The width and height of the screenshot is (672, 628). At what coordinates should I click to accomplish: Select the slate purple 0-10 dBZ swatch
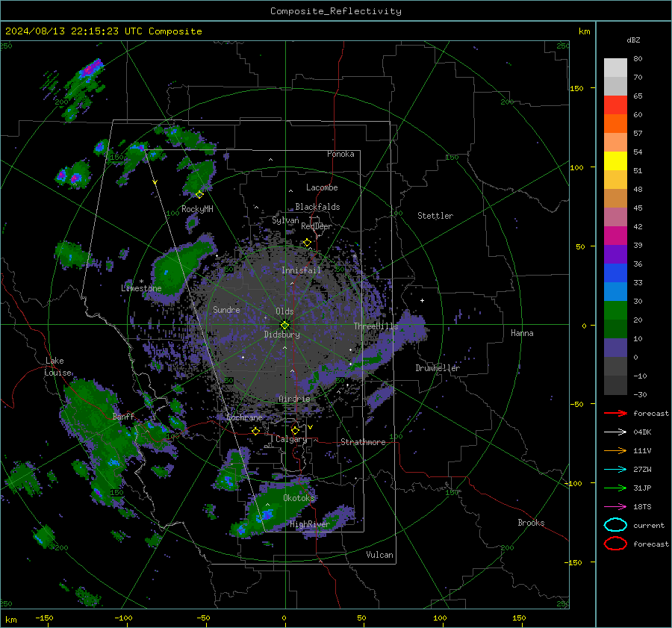pos(615,348)
